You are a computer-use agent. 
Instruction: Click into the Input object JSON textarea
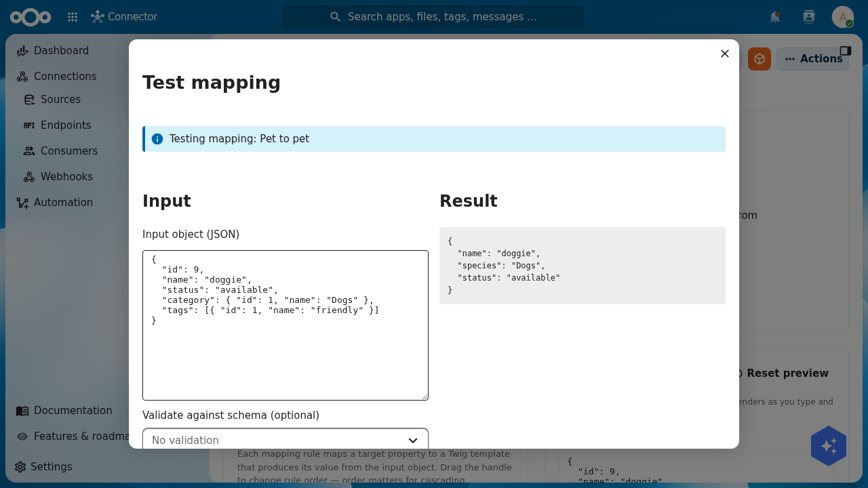285,325
